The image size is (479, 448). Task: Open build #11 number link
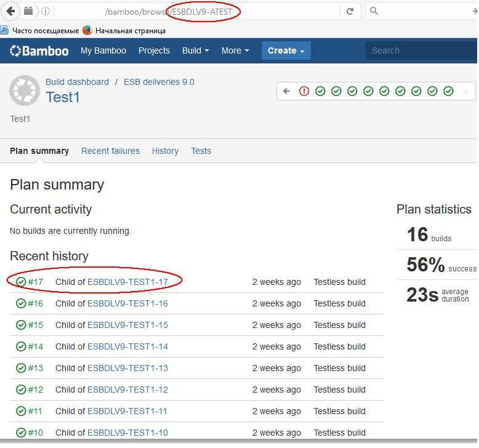(x=35, y=411)
